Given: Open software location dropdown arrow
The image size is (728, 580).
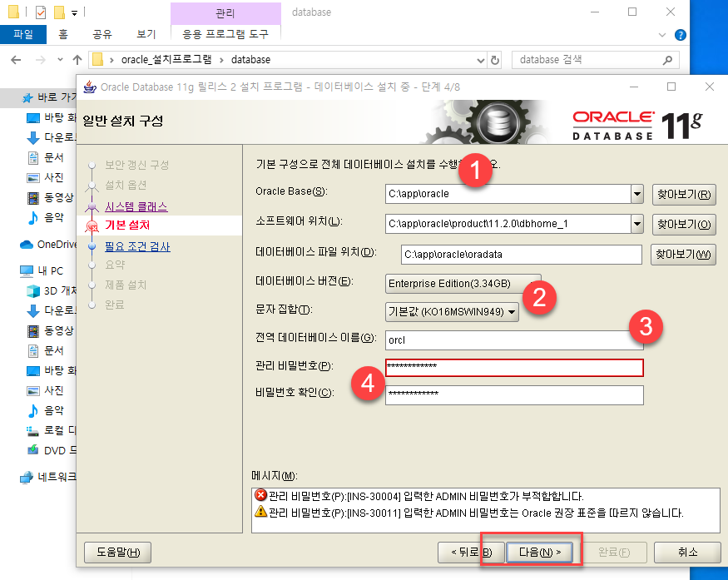Looking at the screenshot, I should (x=637, y=224).
